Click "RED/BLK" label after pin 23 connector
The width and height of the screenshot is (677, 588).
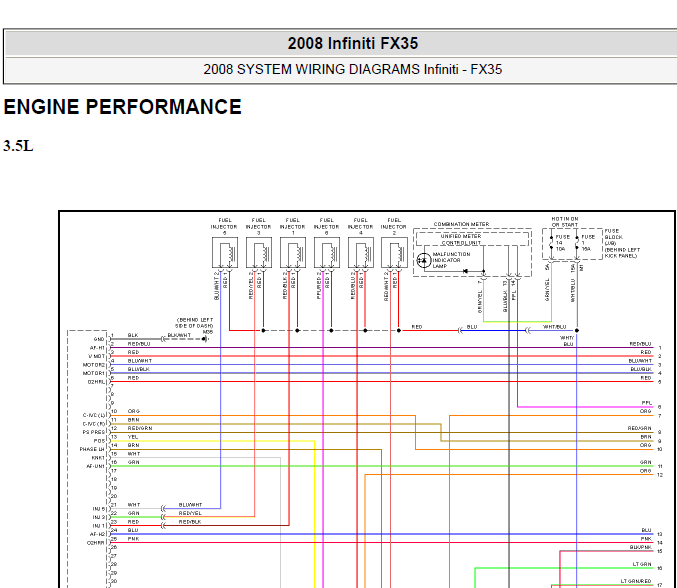[190, 522]
